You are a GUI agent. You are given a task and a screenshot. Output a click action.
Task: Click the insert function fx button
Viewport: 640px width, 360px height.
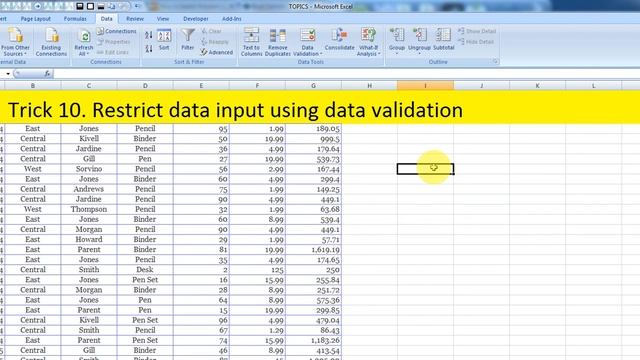point(47,74)
